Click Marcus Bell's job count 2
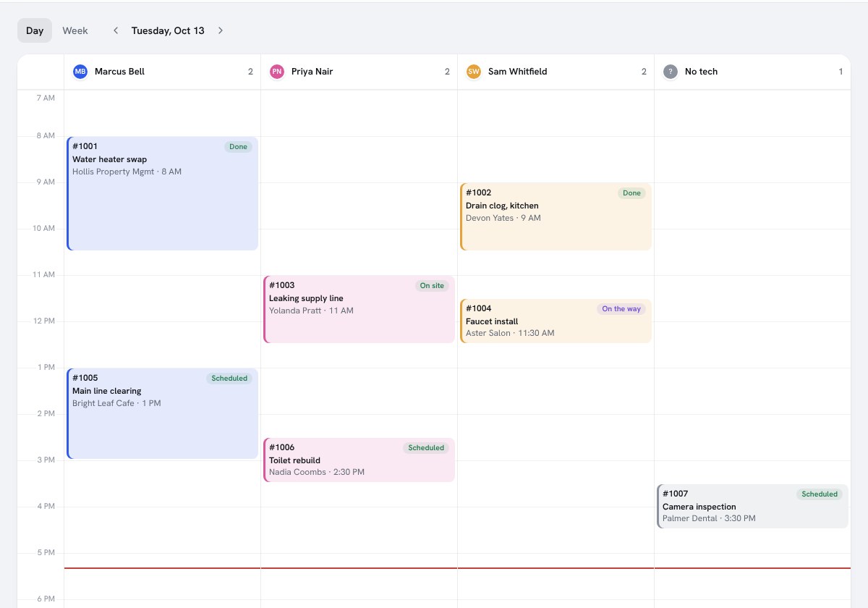Viewport: 868px width, 608px height. pos(250,72)
